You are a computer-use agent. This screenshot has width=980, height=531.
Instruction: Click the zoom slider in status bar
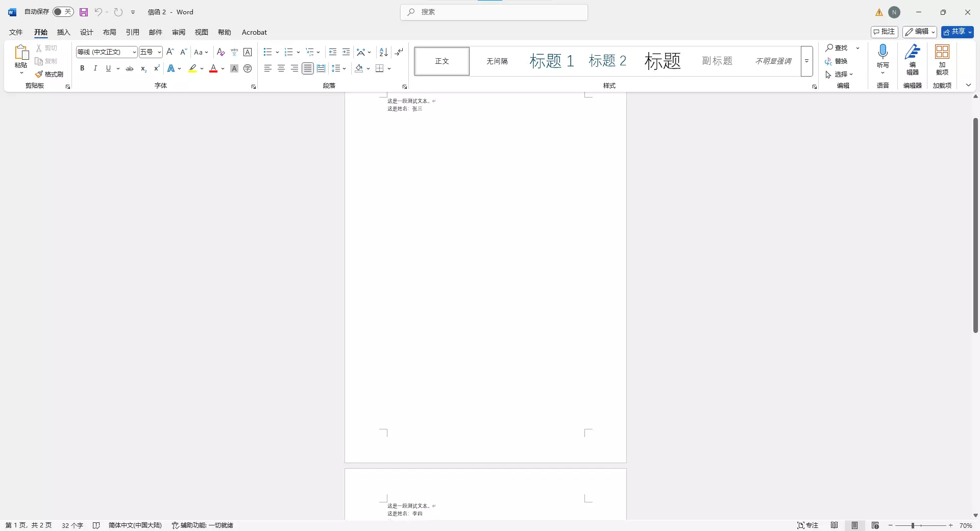click(913, 525)
